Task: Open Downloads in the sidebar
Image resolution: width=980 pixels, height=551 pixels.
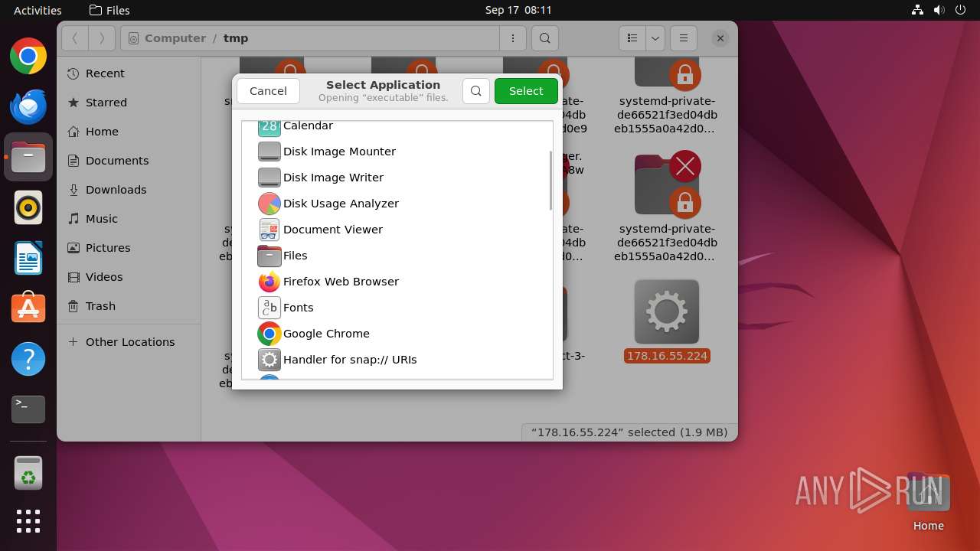Action: click(x=129, y=190)
